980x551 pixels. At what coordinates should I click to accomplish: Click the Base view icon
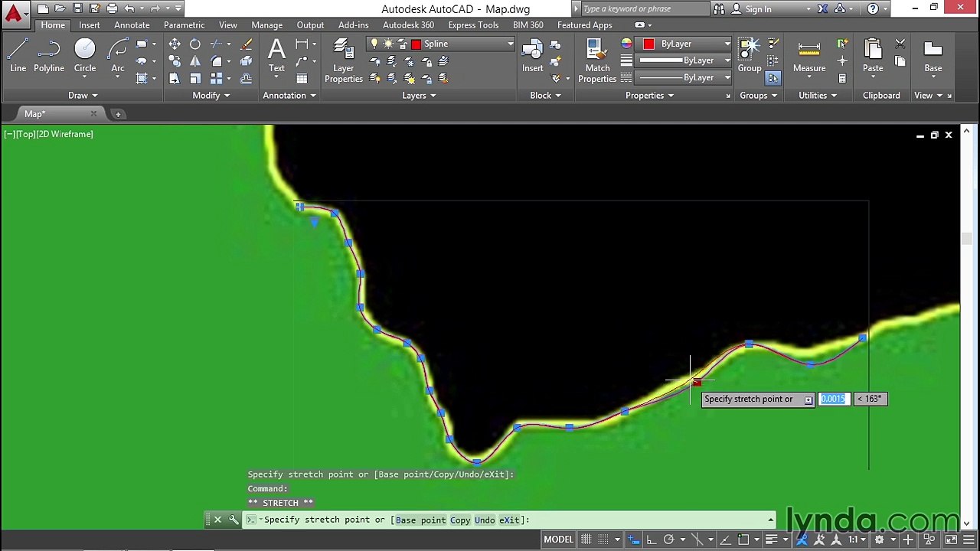point(933,57)
